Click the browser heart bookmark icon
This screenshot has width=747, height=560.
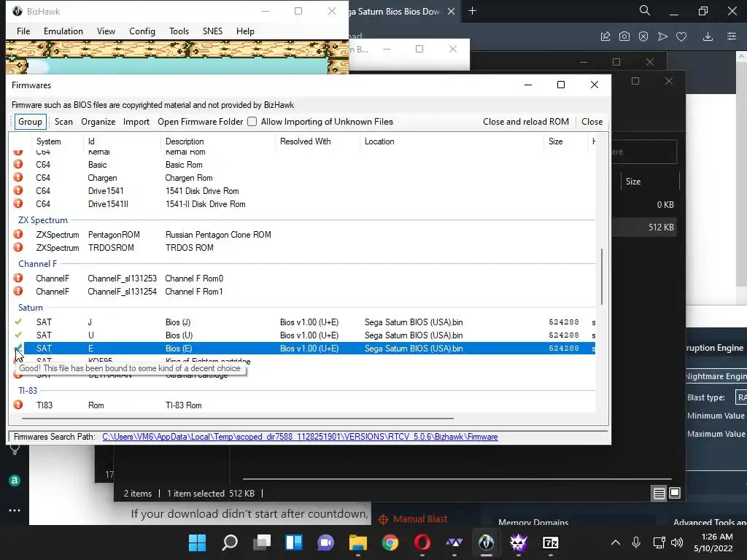(681, 36)
